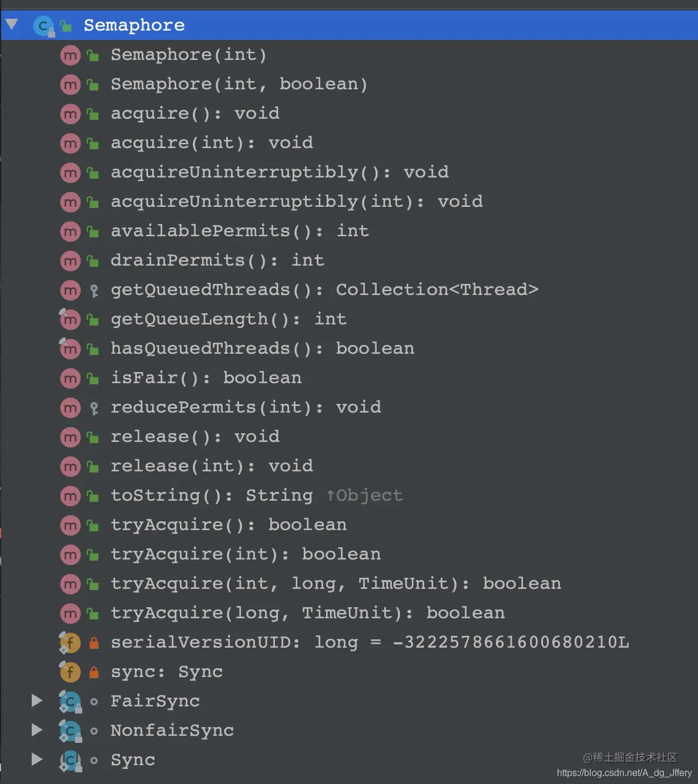
Task: Click the private lock icon for serialVersionUID
Action: tap(93, 642)
